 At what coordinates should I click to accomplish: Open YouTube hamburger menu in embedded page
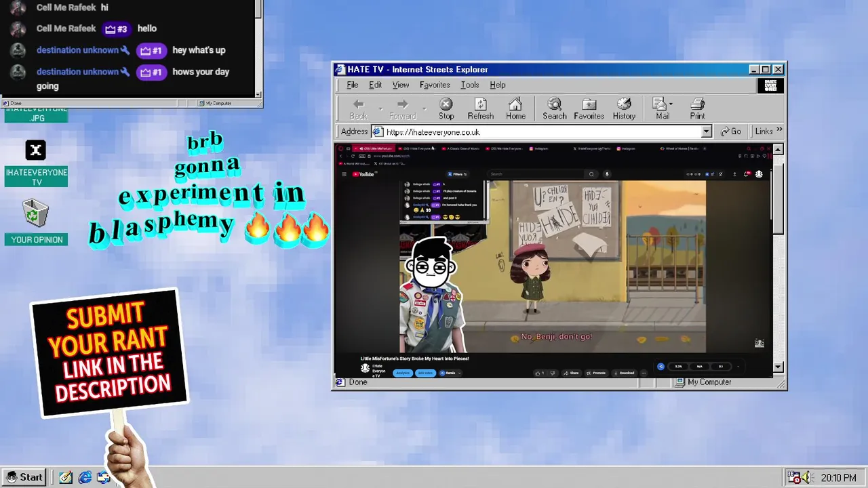pyautogui.click(x=344, y=174)
